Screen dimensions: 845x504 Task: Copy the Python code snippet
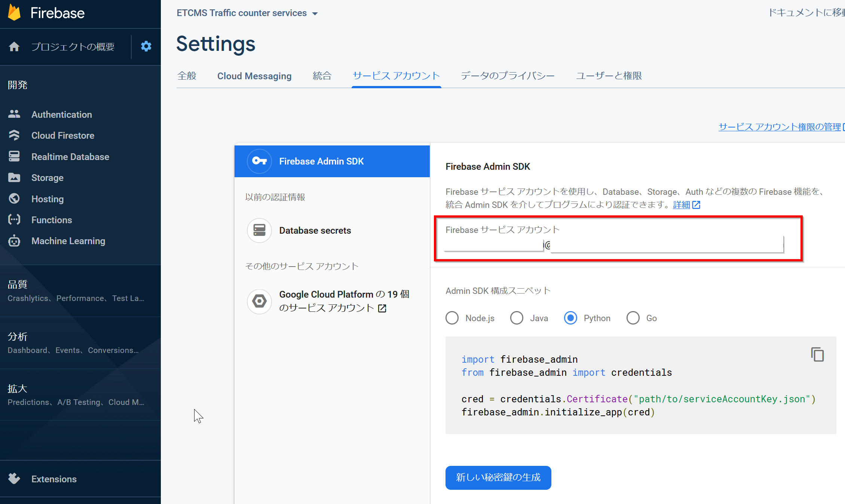pos(817,354)
